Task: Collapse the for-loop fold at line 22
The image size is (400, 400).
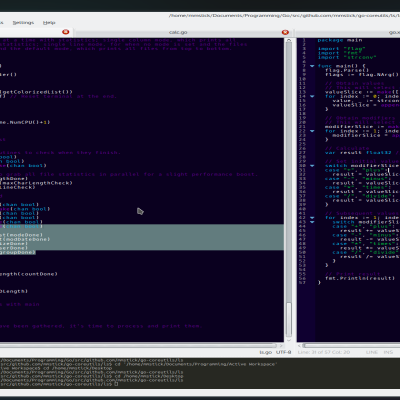Action: [x=312, y=131]
